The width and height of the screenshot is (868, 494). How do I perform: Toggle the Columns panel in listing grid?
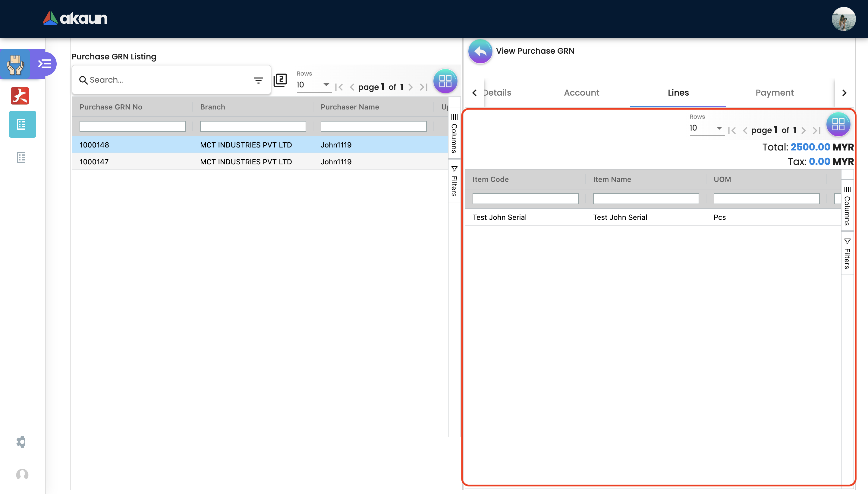(x=454, y=134)
